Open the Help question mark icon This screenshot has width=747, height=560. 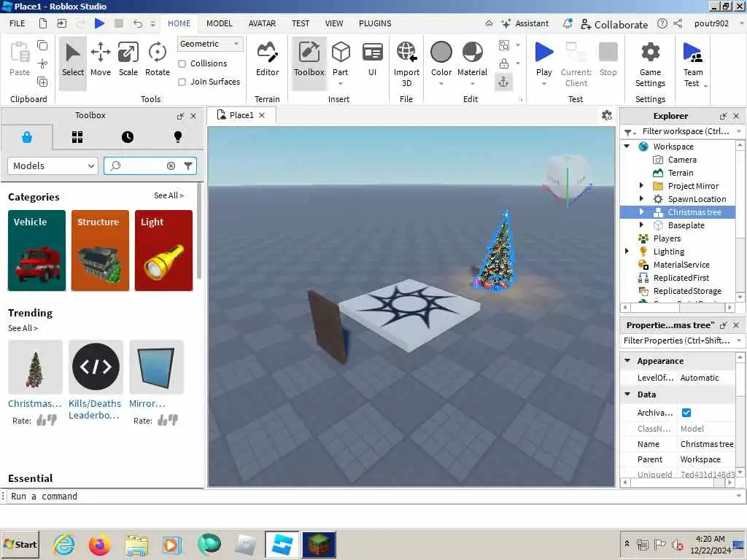[x=662, y=23]
